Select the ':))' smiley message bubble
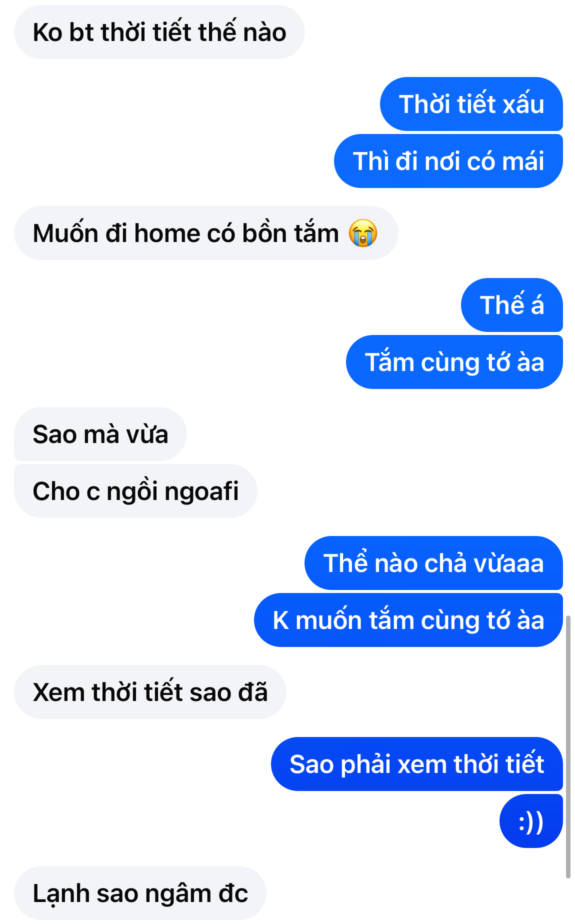Image resolution: width=575 pixels, height=924 pixels. coord(531,821)
